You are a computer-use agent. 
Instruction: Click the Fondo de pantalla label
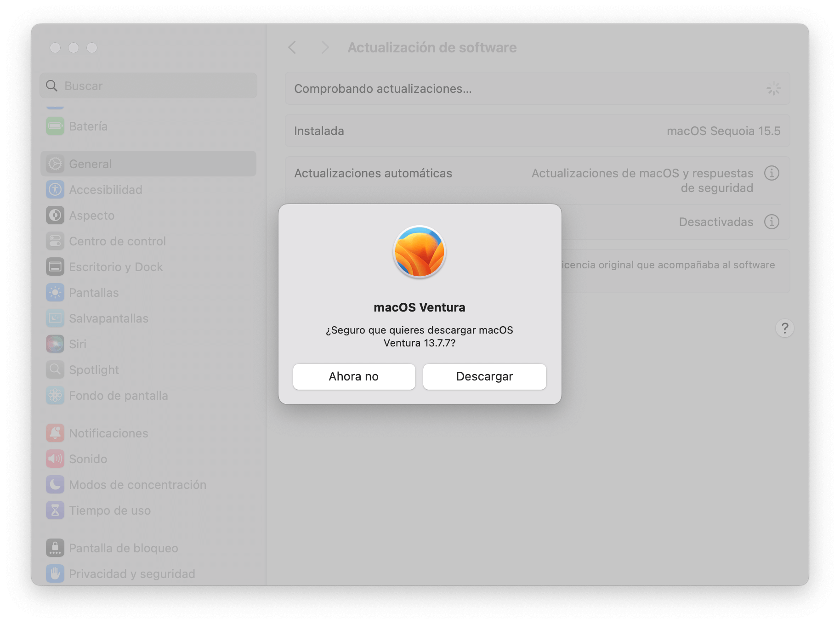coord(119,396)
